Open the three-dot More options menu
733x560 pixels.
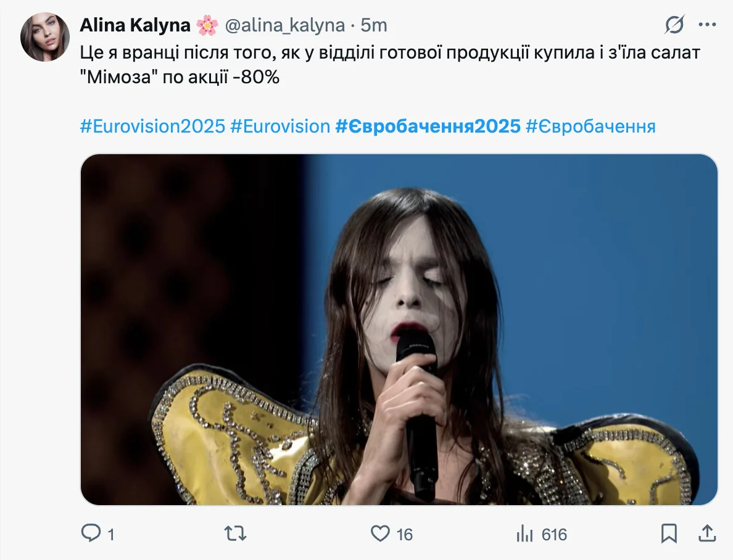click(x=707, y=25)
